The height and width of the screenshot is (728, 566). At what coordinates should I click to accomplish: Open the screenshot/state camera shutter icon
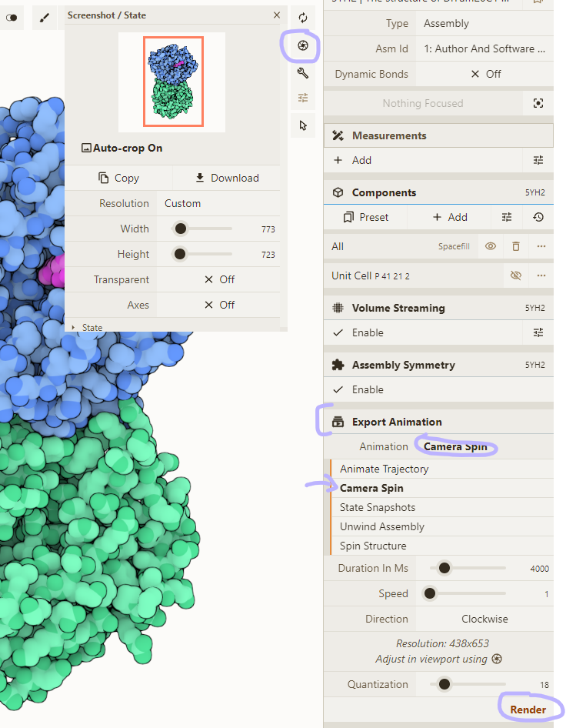(303, 46)
